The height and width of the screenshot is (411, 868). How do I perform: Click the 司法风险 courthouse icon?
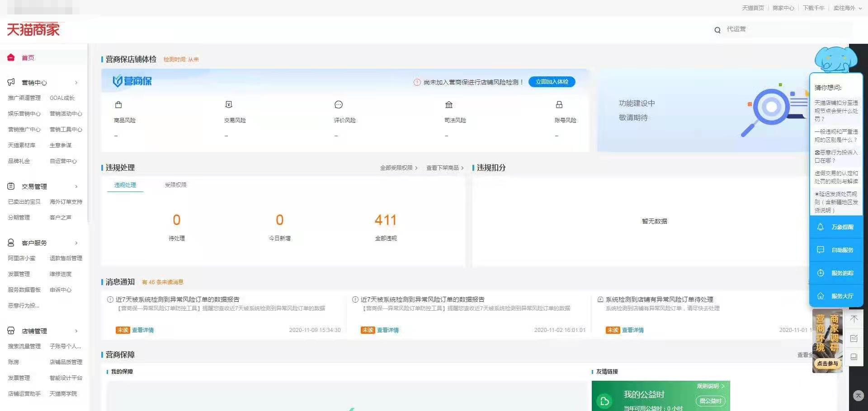click(x=449, y=105)
